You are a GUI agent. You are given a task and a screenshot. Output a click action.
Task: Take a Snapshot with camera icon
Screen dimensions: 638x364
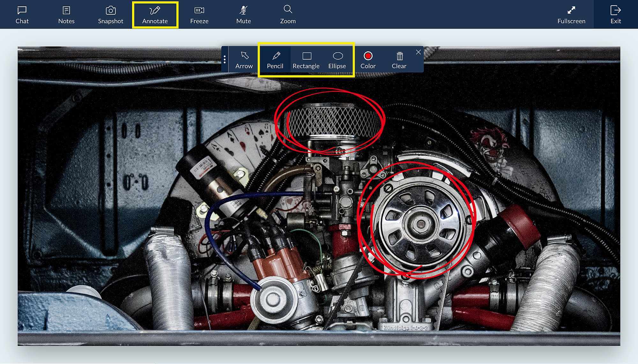110,15
